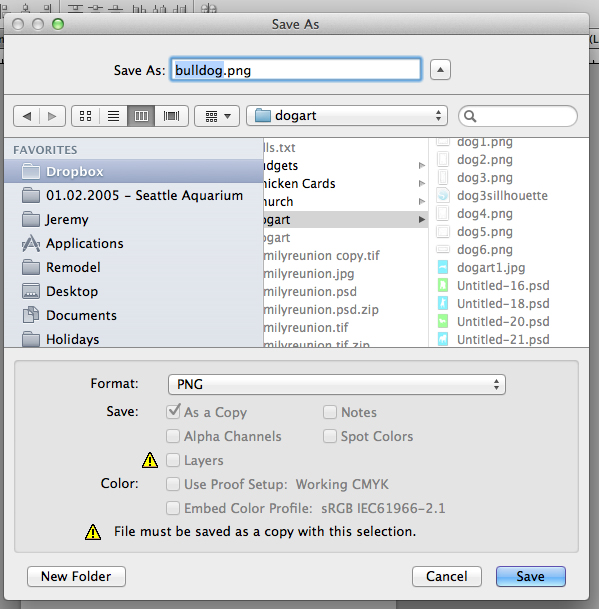The image size is (599, 609).
Task: Enable the Alpha Channels checkbox
Action: [x=173, y=436]
